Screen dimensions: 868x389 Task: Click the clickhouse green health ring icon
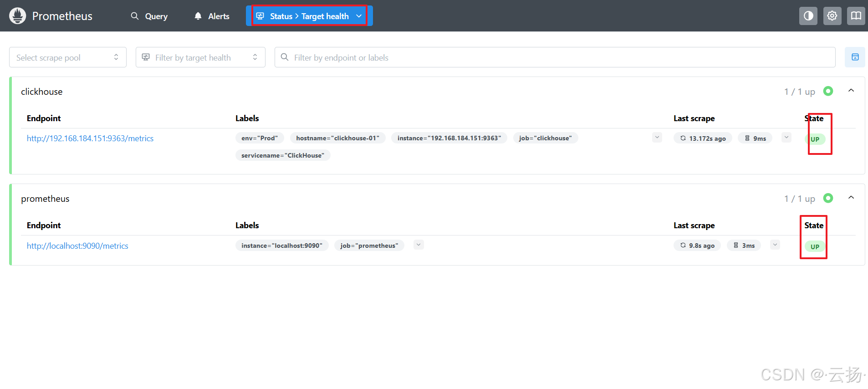[x=828, y=91]
